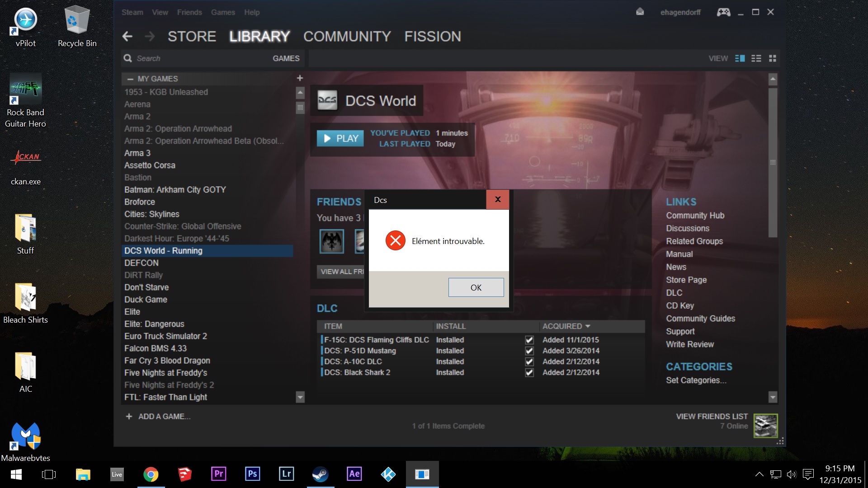This screenshot has height=488, width=868.
Task: Click games list scroll down arrow
Action: (300, 397)
